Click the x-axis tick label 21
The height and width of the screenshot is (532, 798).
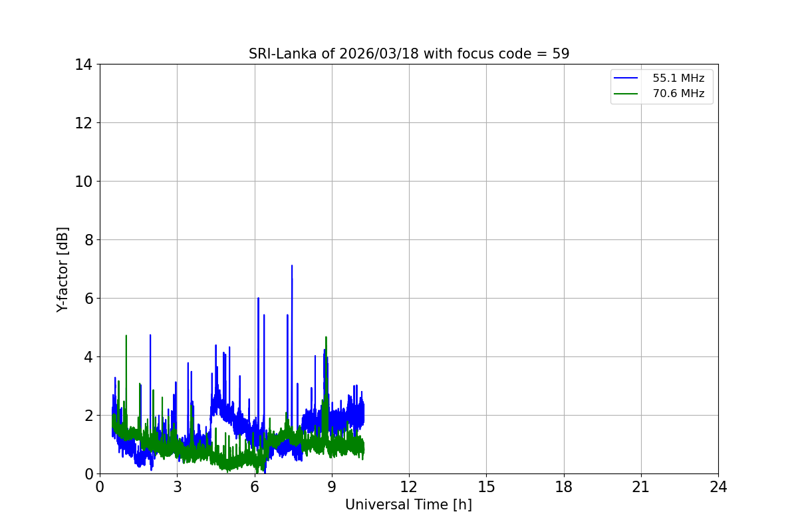[641, 487]
